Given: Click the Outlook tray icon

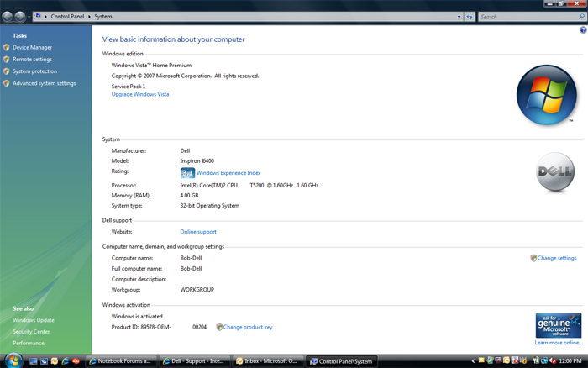Looking at the screenshot, I should pyautogui.click(x=507, y=360).
